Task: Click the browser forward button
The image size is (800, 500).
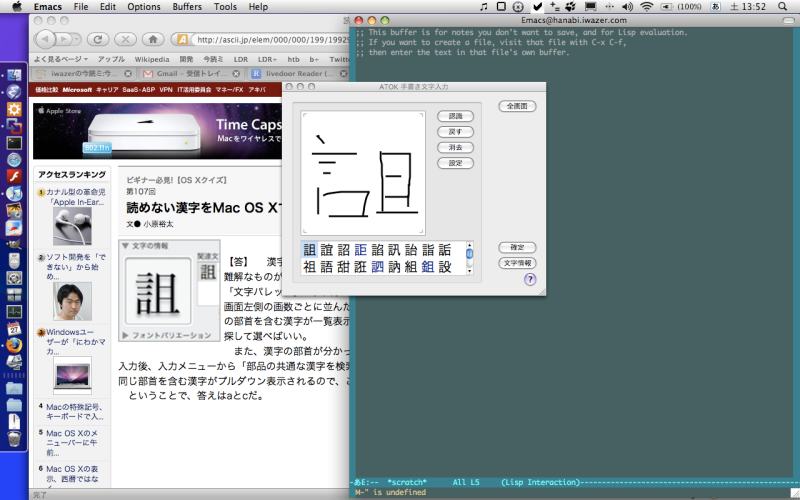Action: [x=65, y=39]
